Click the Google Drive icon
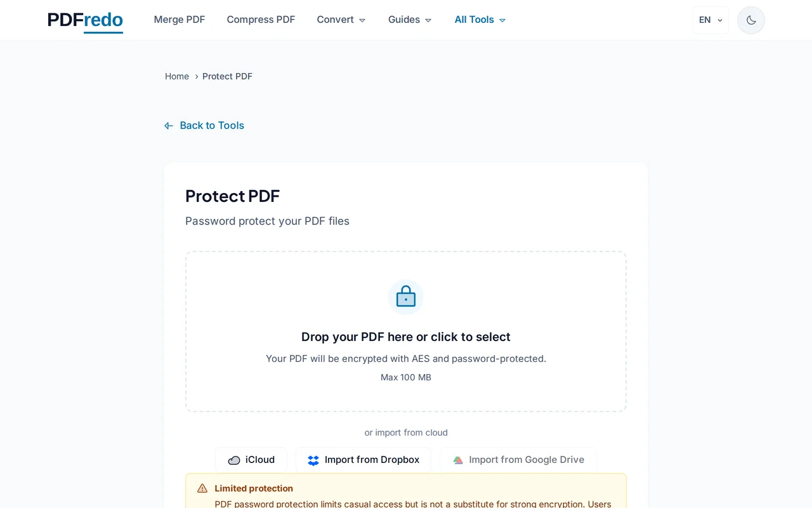This screenshot has height=508, width=812. pos(458,459)
